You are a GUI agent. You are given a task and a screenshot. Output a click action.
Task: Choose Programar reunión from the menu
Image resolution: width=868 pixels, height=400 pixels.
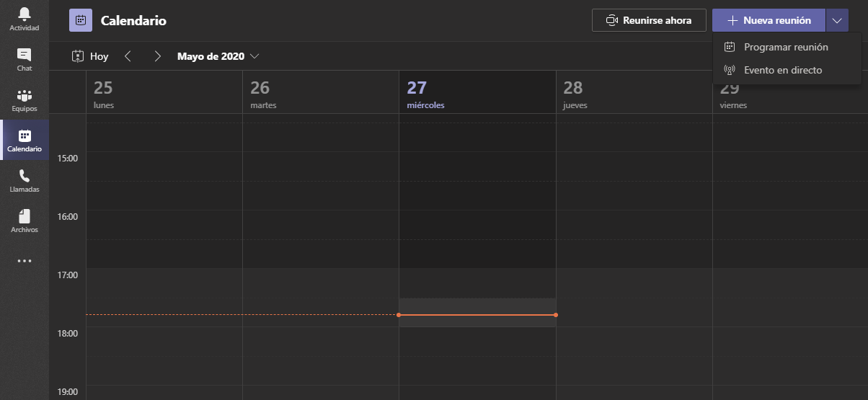(787, 47)
